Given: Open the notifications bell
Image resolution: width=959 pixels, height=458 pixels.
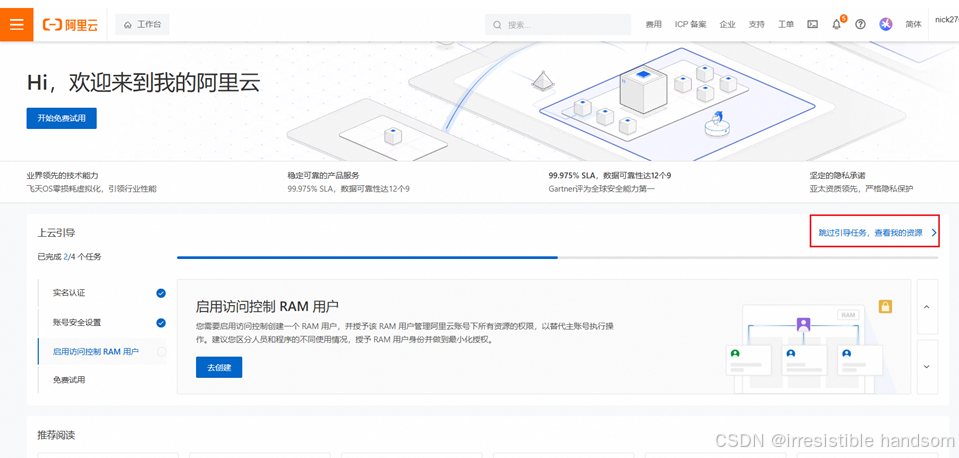Looking at the screenshot, I should 837,24.
